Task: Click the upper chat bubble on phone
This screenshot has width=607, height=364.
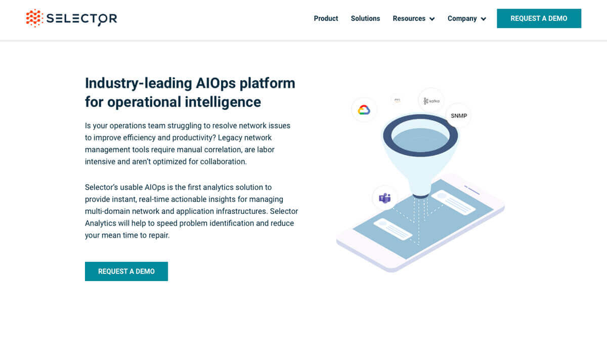Action: tap(454, 202)
